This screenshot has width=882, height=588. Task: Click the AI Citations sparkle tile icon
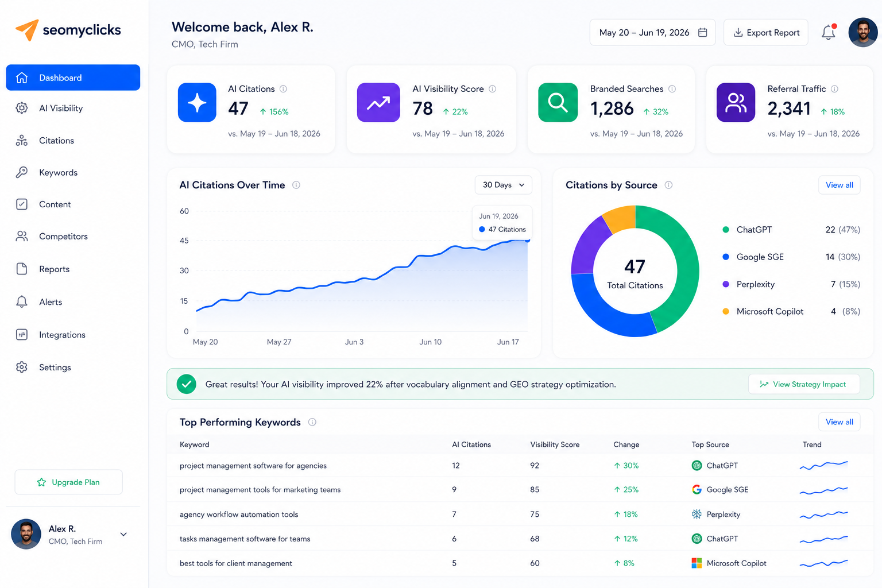click(197, 102)
